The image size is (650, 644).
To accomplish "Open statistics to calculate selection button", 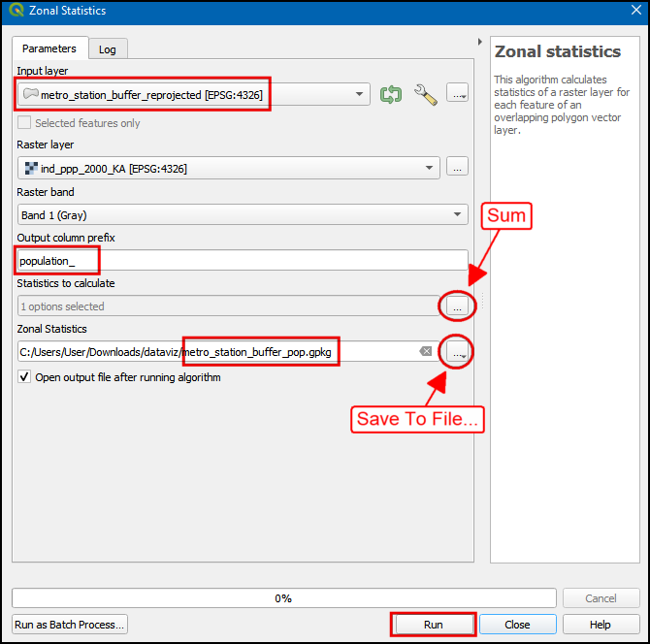I will pyautogui.click(x=457, y=306).
